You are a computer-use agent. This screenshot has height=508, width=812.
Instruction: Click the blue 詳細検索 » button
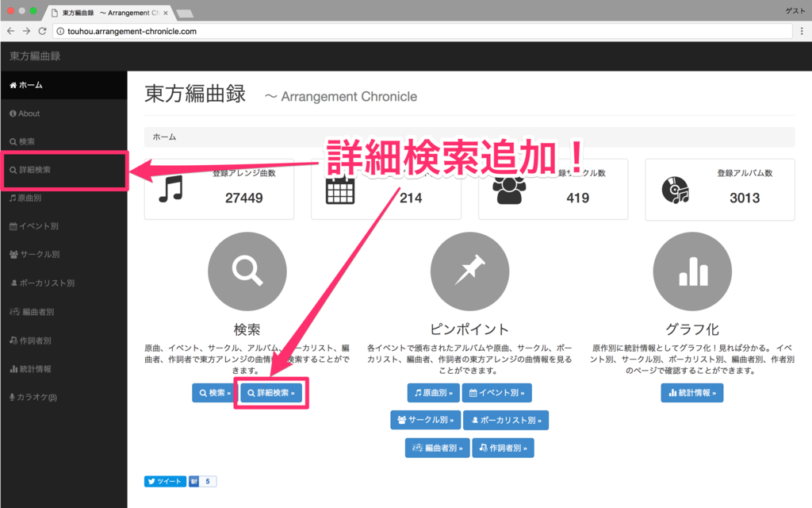pos(271,393)
